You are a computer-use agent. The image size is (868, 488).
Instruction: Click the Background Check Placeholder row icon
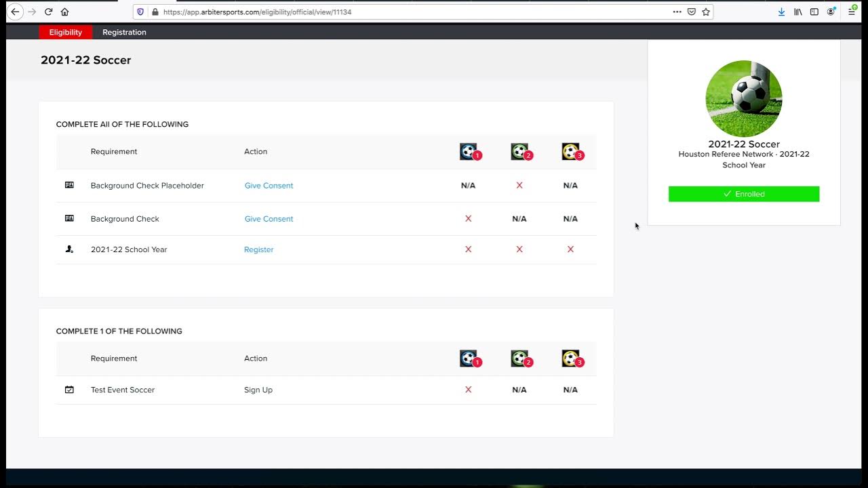(69, 185)
